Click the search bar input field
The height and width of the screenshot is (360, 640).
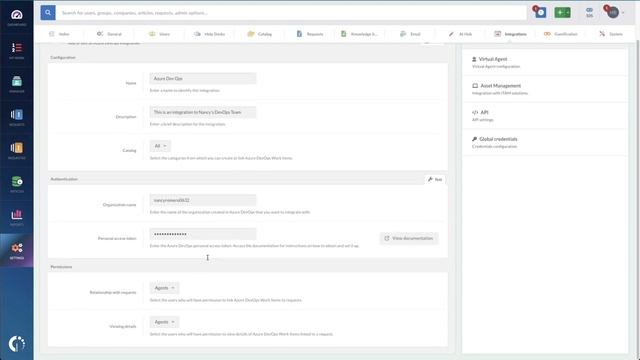pyautogui.click(x=291, y=13)
